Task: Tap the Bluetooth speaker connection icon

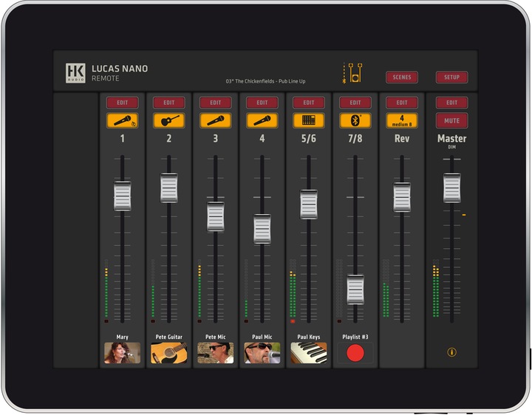Action: [x=352, y=72]
